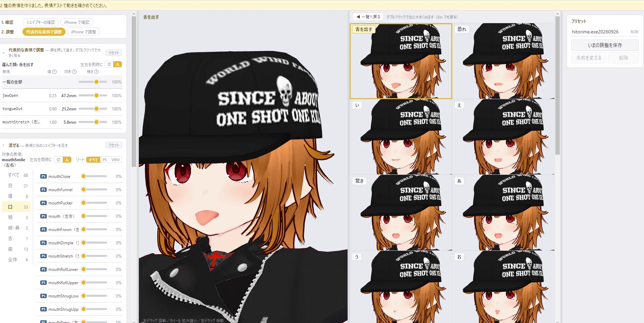644x323 pixels.
Task: Click the help icon next to 効き
Action: point(74,72)
